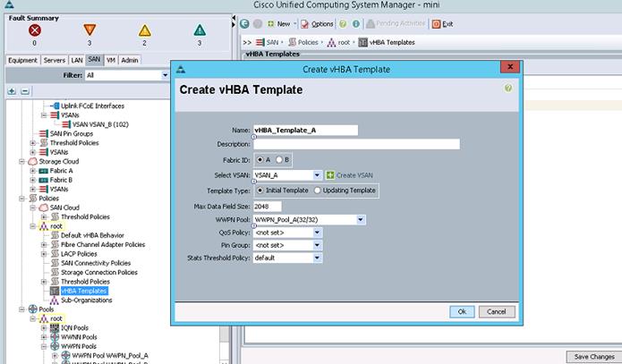
Task: Switch to the SAN tab
Action: (94, 60)
